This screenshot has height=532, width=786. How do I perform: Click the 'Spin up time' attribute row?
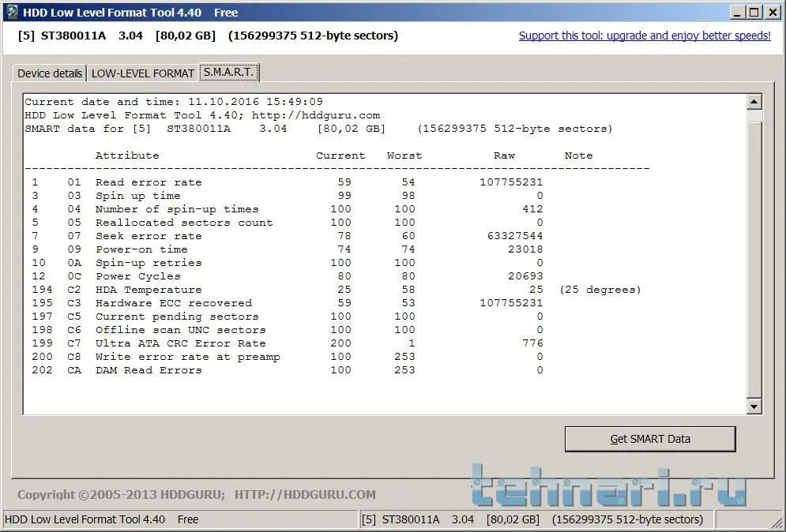coord(288,196)
